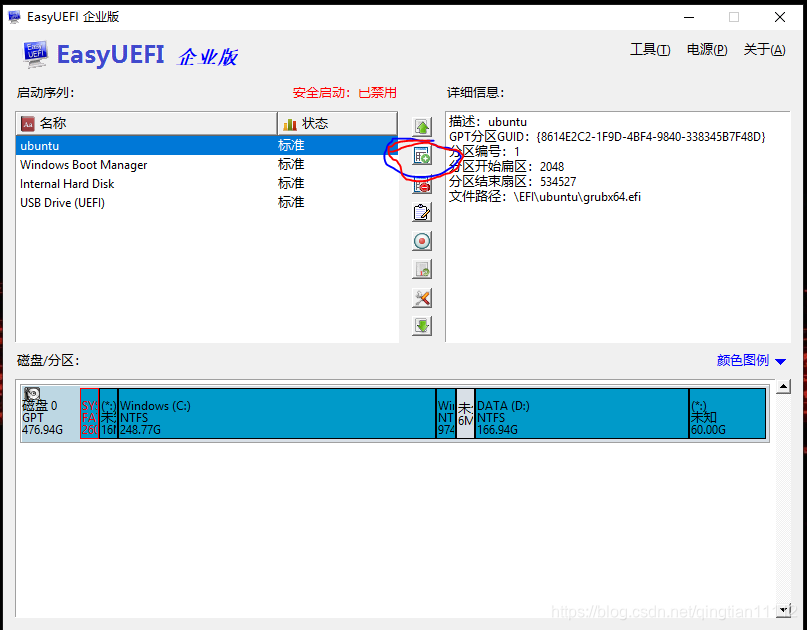Viewport: 807px width, 630px height.
Task: Select the Windows (C:) NTFS partition
Action: pos(277,413)
